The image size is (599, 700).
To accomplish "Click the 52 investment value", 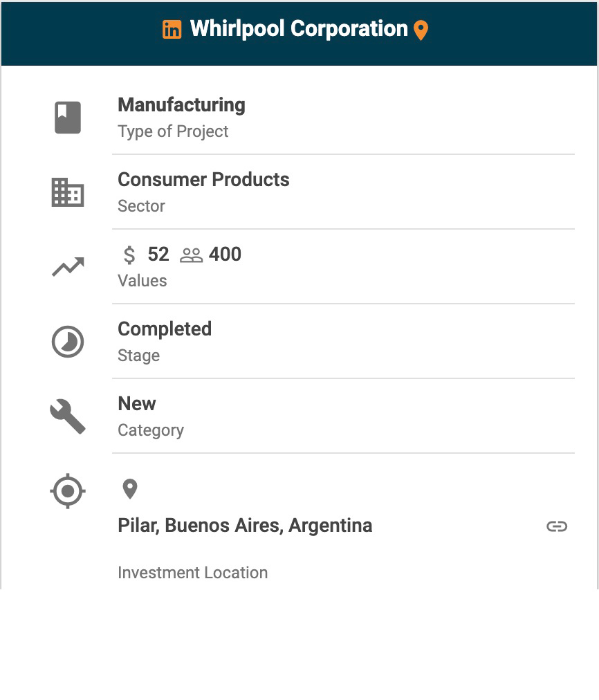I will pyautogui.click(x=158, y=255).
